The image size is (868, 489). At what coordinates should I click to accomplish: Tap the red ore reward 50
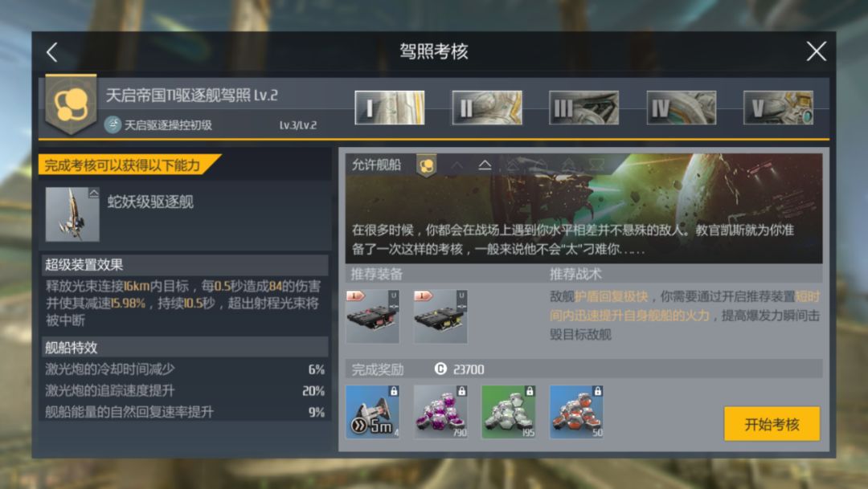(x=576, y=412)
